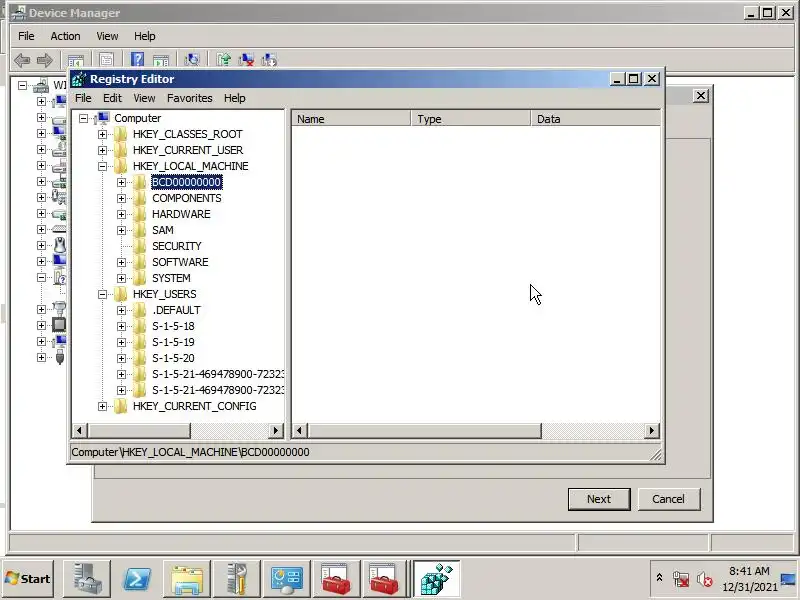The height and width of the screenshot is (600, 800).
Task: Click the Disable device icon with down arrow
Action: pos(269,60)
